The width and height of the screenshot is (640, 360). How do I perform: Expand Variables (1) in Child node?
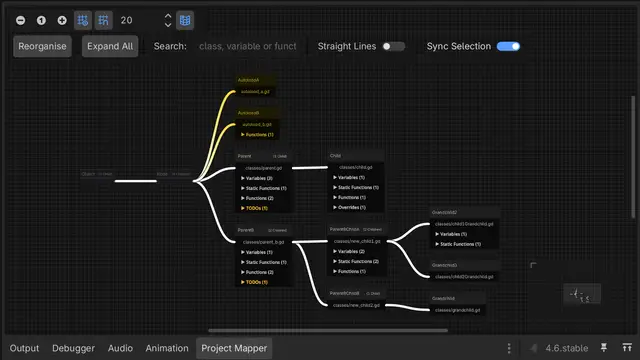349,177
